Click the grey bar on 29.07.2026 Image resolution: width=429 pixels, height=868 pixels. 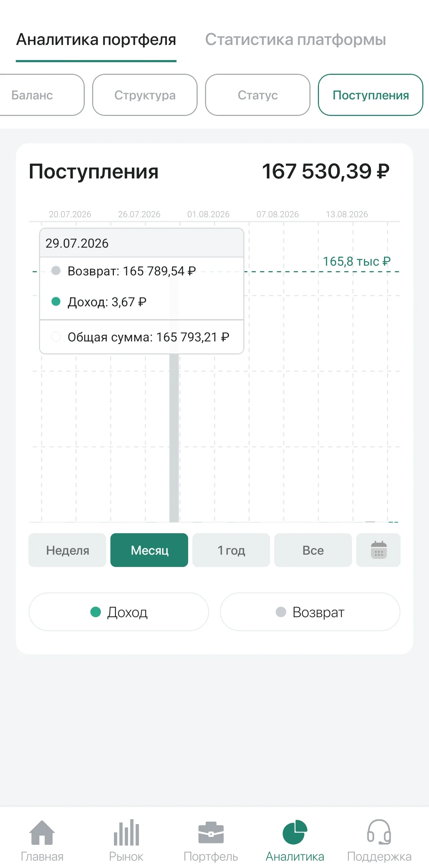[174, 437]
